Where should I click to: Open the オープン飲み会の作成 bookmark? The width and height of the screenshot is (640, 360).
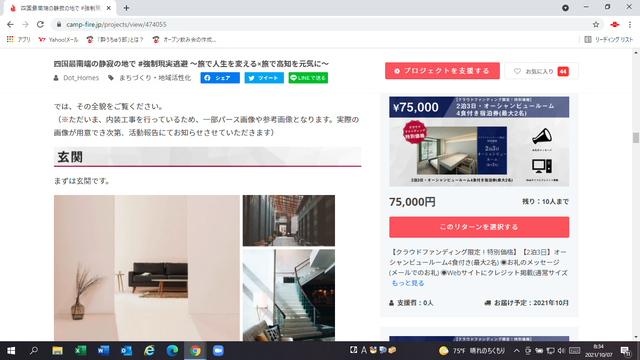click(x=184, y=40)
